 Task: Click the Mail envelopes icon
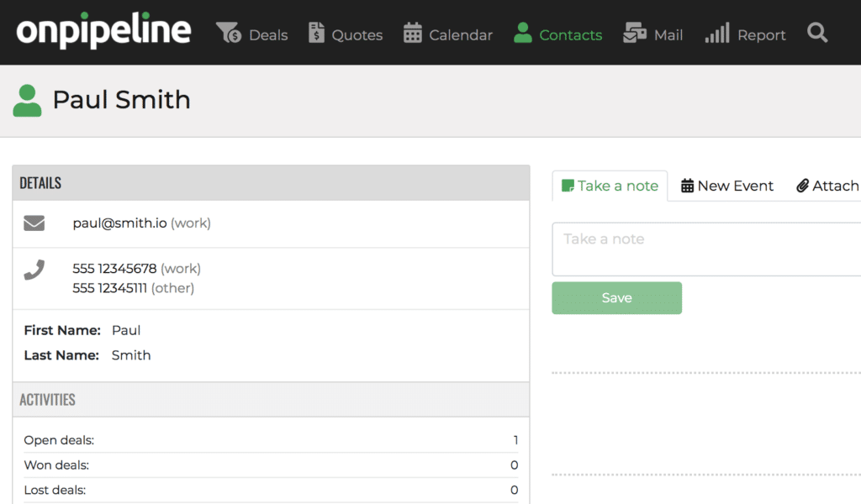pos(635,33)
